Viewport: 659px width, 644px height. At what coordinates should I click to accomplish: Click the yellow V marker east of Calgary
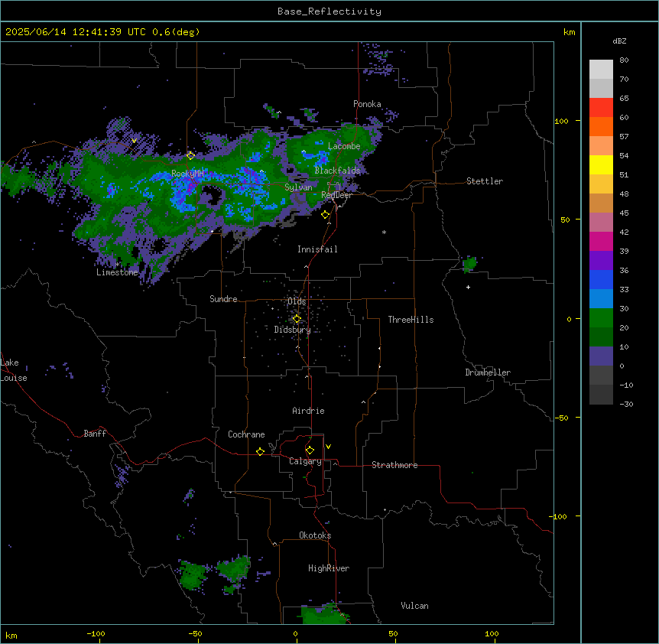click(328, 447)
